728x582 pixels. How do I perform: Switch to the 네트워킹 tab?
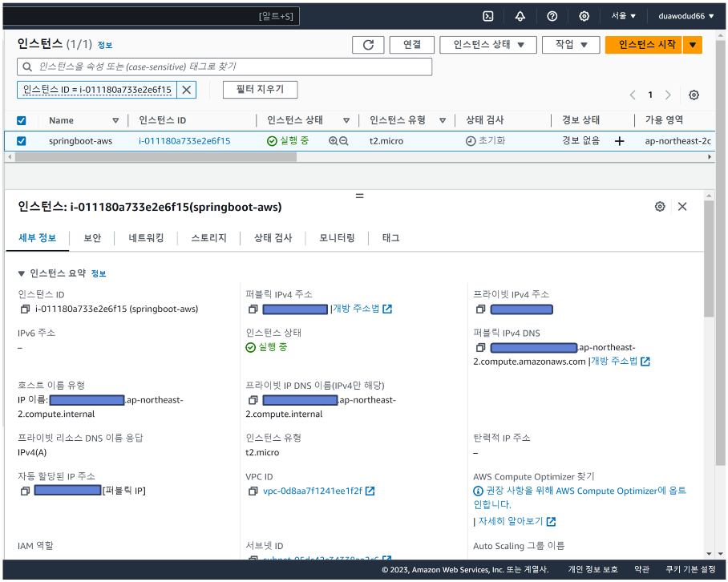(x=146, y=238)
